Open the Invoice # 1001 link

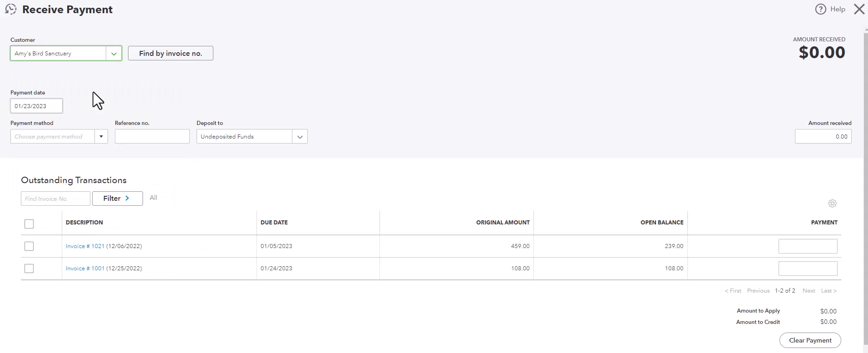click(85, 268)
